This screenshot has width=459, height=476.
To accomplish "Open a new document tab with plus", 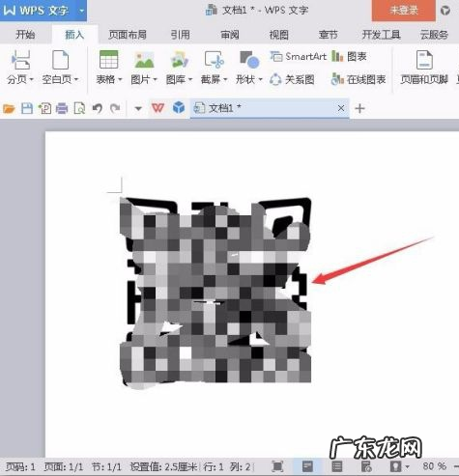I will [359, 108].
